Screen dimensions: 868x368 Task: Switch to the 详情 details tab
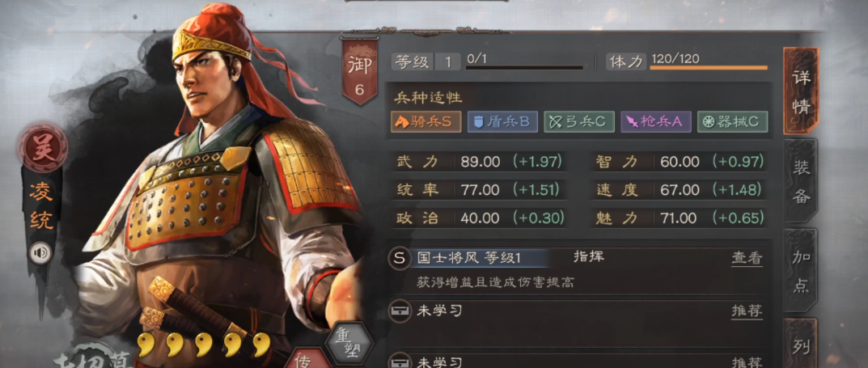[801, 91]
